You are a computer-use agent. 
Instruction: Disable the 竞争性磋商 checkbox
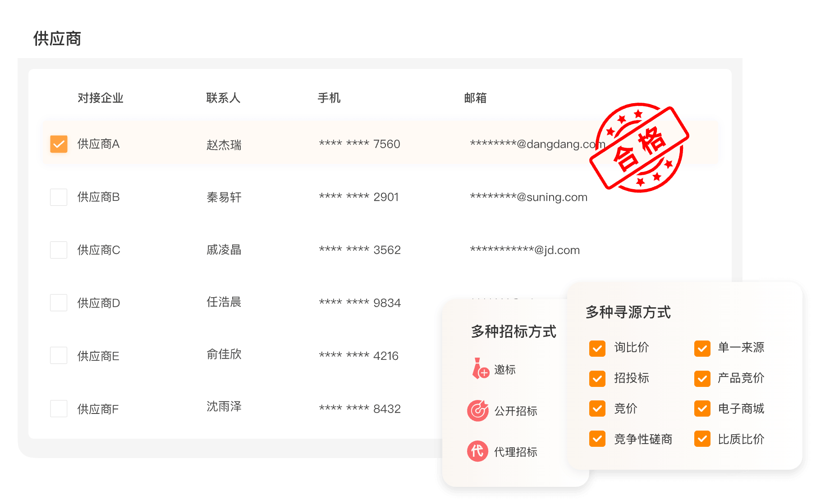coord(597,439)
